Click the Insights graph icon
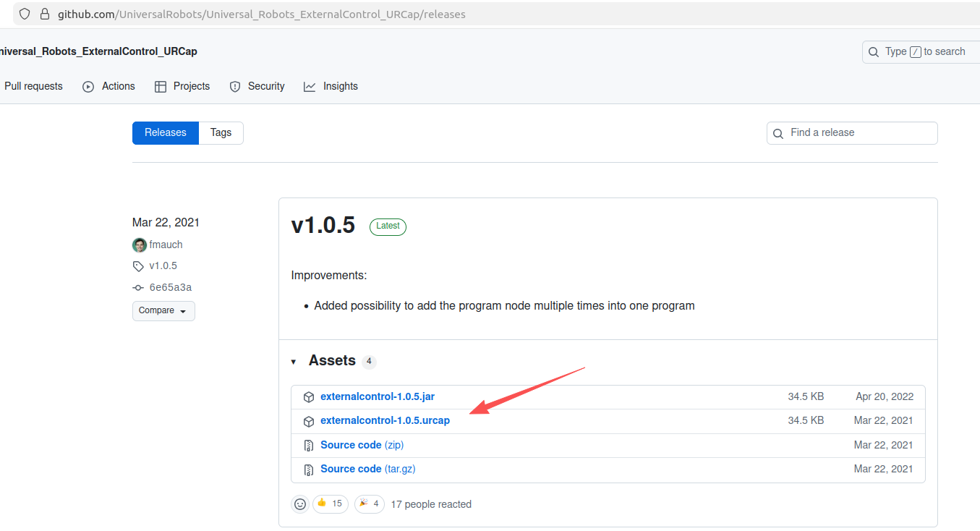 [310, 87]
